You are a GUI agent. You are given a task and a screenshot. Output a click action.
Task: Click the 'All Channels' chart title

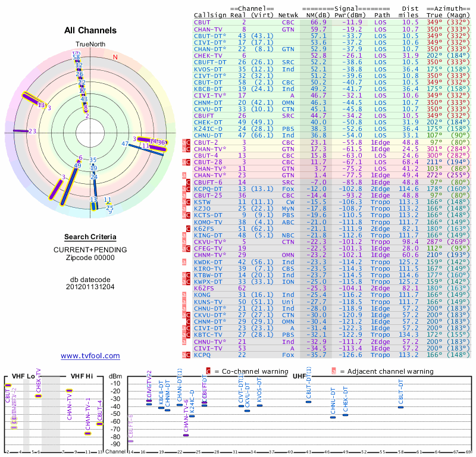pyautogui.click(x=90, y=30)
